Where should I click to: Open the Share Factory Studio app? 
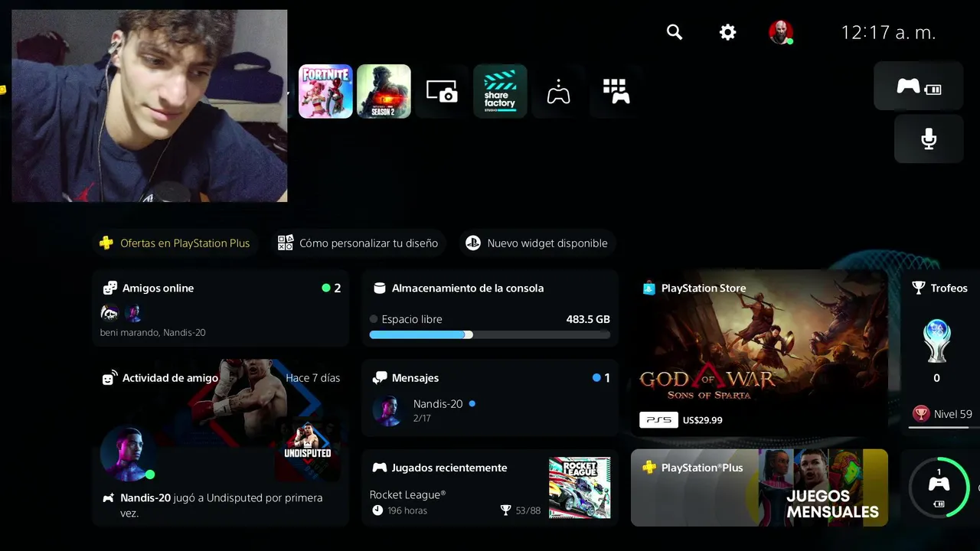tap(500, 91)
